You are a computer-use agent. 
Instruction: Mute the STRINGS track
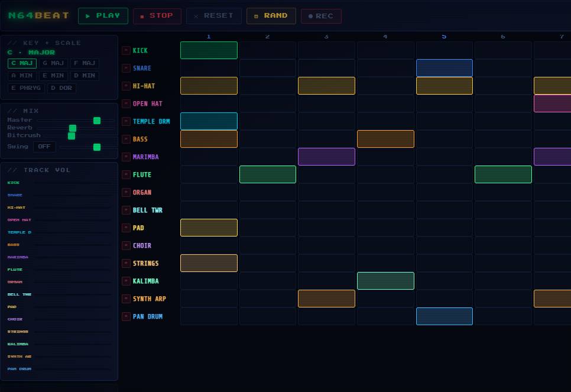(126, 263)
